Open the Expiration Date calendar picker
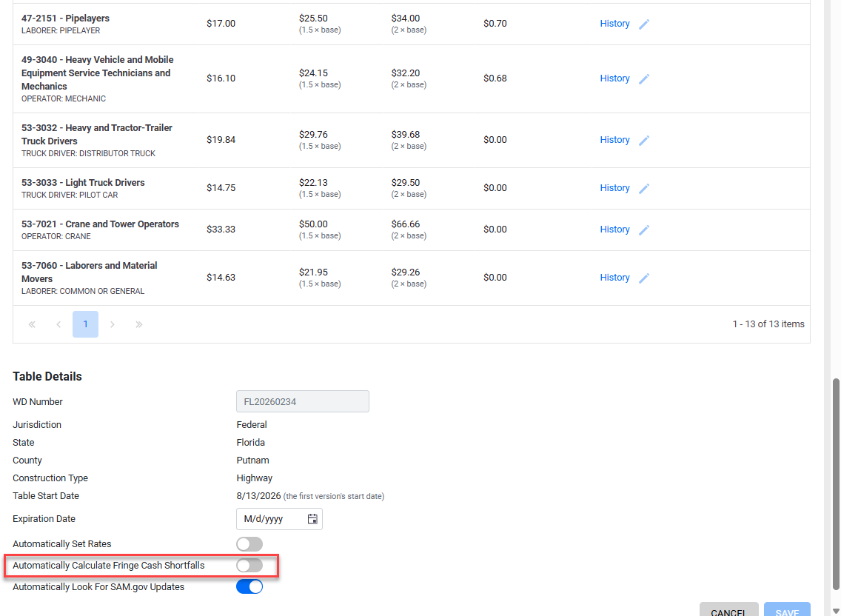 click(x=312, y=519)
